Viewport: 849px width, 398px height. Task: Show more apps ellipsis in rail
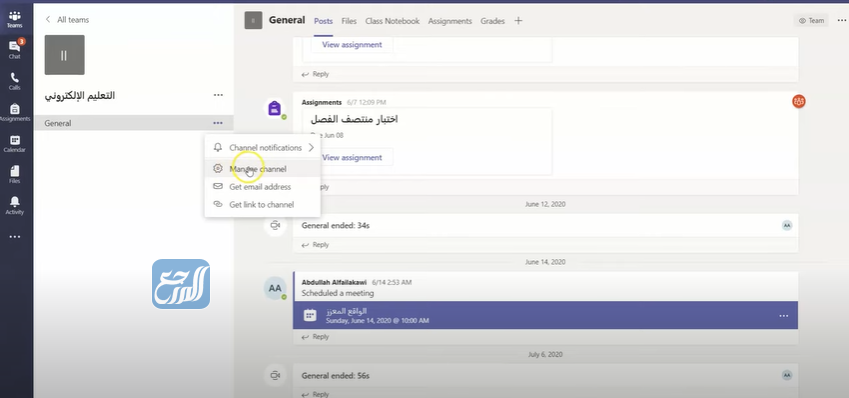tap(15, 237)
